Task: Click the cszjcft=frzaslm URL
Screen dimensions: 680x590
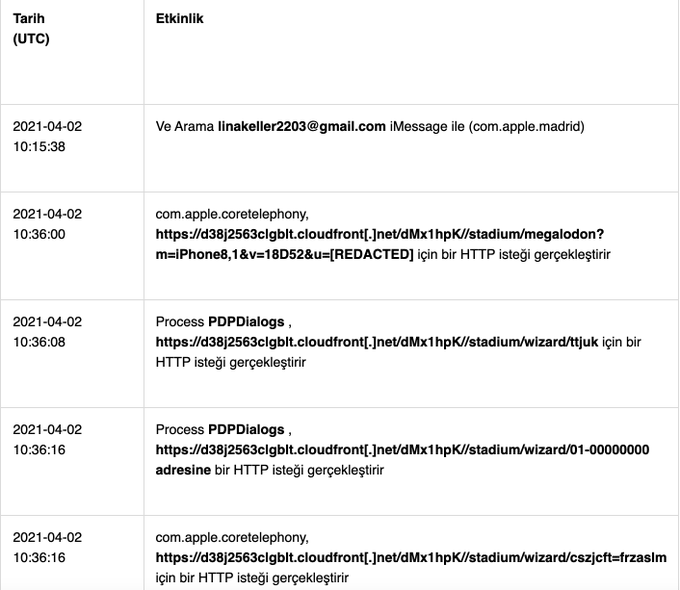Action: point(411,557)
